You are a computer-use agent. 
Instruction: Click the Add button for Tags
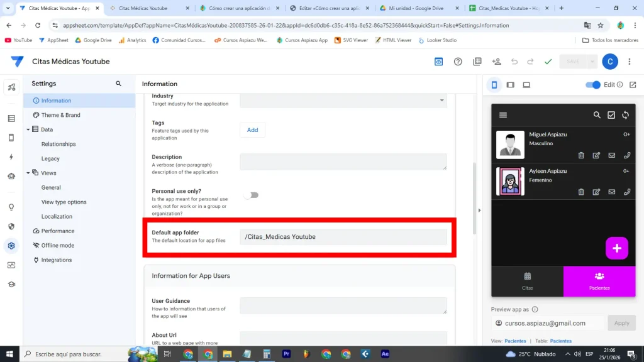[252, 130]
